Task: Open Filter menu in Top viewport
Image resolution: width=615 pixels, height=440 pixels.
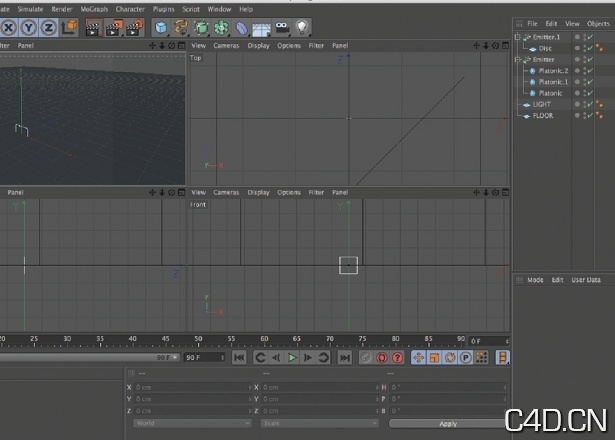Action: 316,45
